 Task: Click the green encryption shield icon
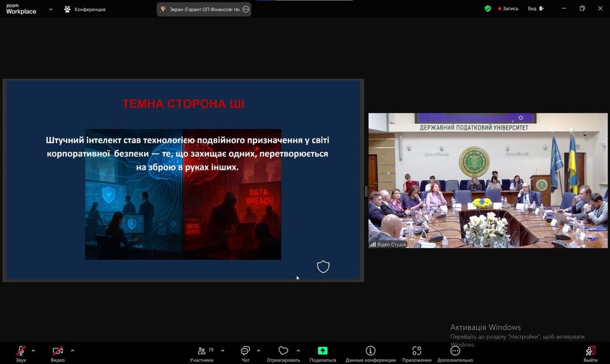tap(488, 9)
